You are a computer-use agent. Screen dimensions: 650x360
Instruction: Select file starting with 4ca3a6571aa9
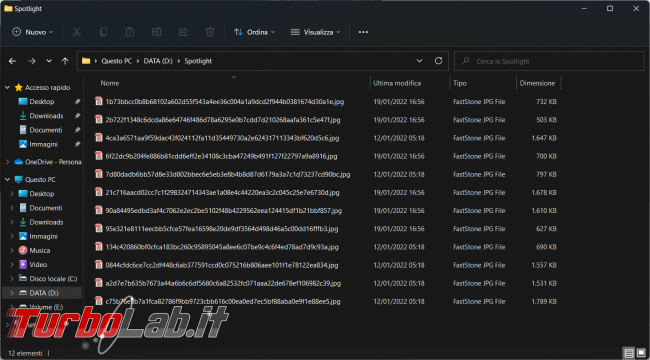[x=222, y=138]
